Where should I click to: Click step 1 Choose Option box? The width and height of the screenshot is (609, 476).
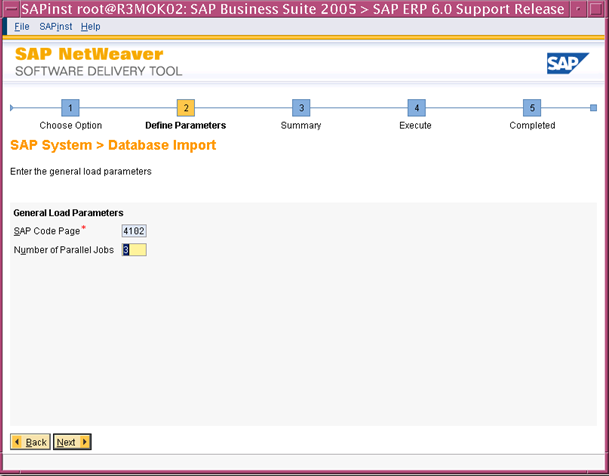coord(70,108)
